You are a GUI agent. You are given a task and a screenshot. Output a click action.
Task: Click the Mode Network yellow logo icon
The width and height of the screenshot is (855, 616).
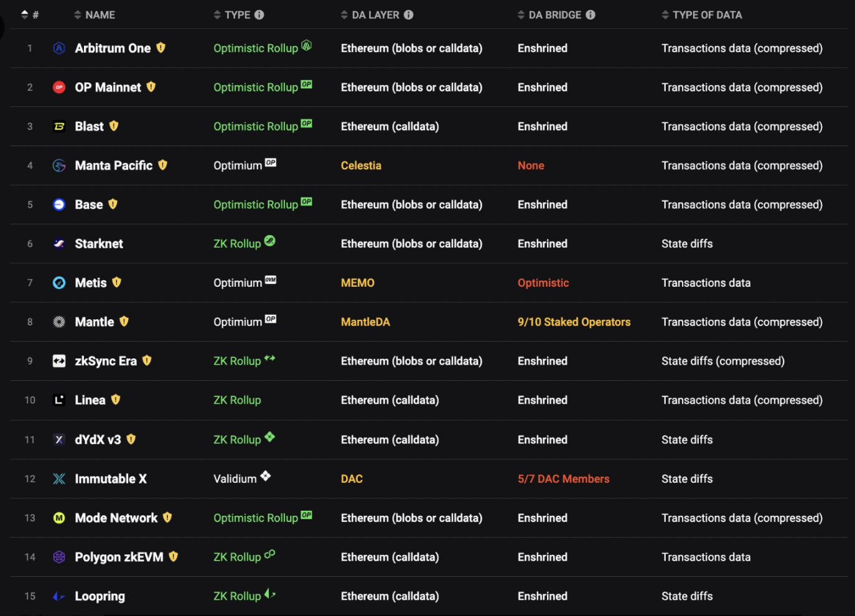click(59, 518)
